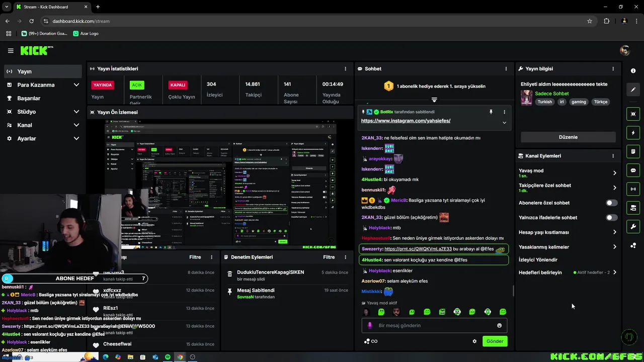Toggle Abonelere özel sohbet switch
The height and width of the screenshot is (362, 644).
611,203
